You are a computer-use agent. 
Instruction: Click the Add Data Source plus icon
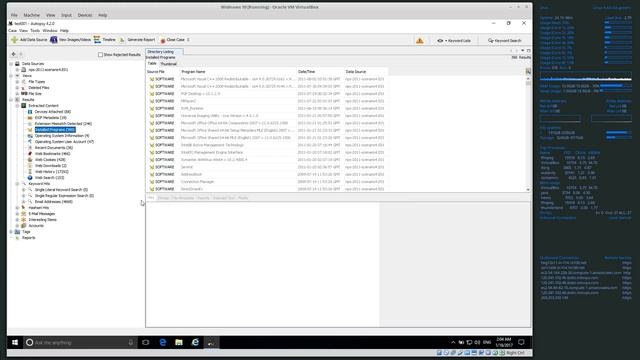click(14, 40)
